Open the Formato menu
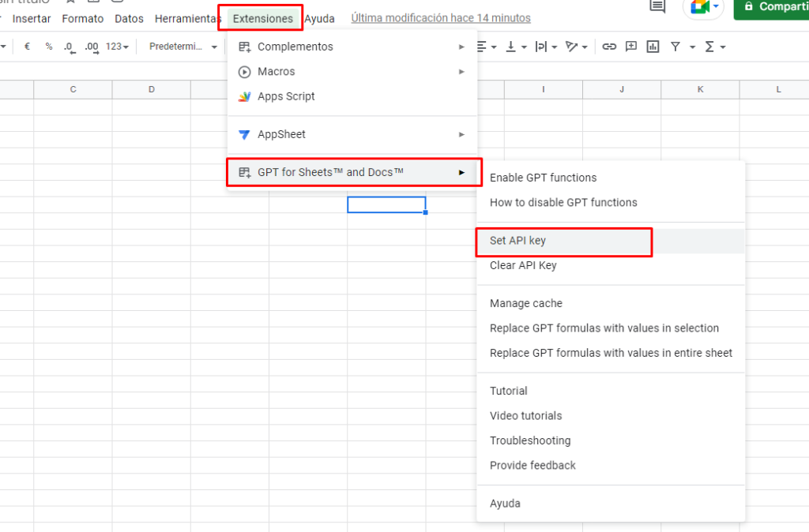 (x=82, y=19)
